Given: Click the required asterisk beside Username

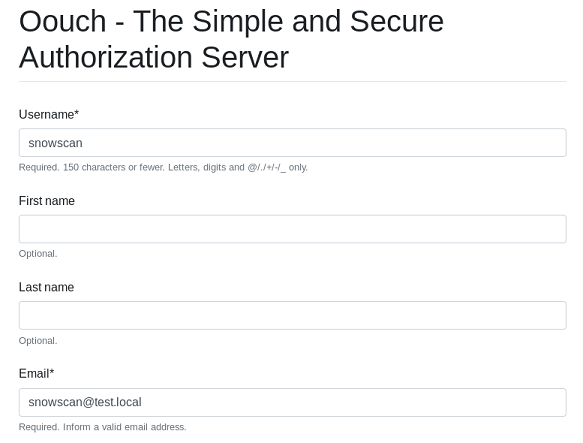Looking at the screenshot, I should coord(77,112).
